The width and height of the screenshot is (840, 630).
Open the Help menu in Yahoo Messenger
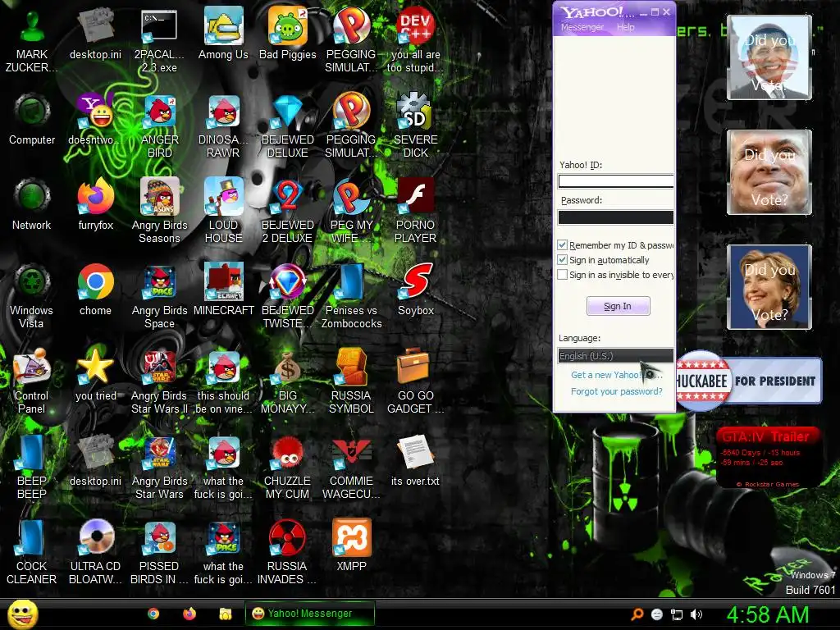point(625,27)
